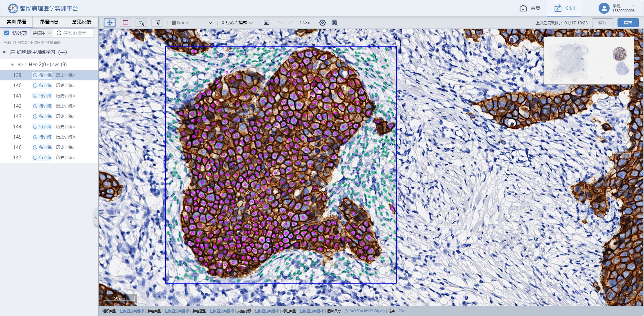Screen dimensions: 644x316
Task: Click the clock icon on row 139
Action: coord(35,75)
